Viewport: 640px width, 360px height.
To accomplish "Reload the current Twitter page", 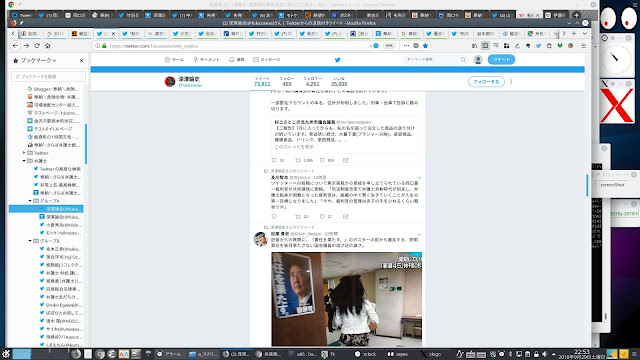I will click(37, 46).
